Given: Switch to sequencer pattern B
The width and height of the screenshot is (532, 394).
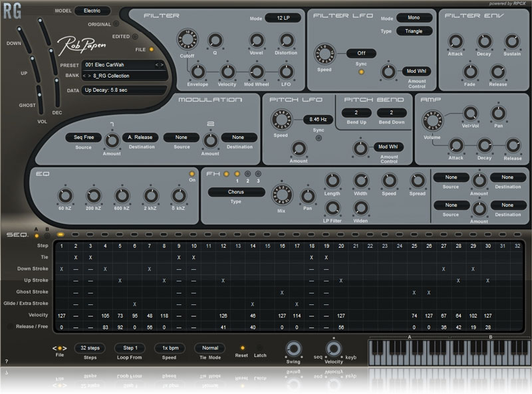Looking at the screenshot, I should [x=47, y=235].
